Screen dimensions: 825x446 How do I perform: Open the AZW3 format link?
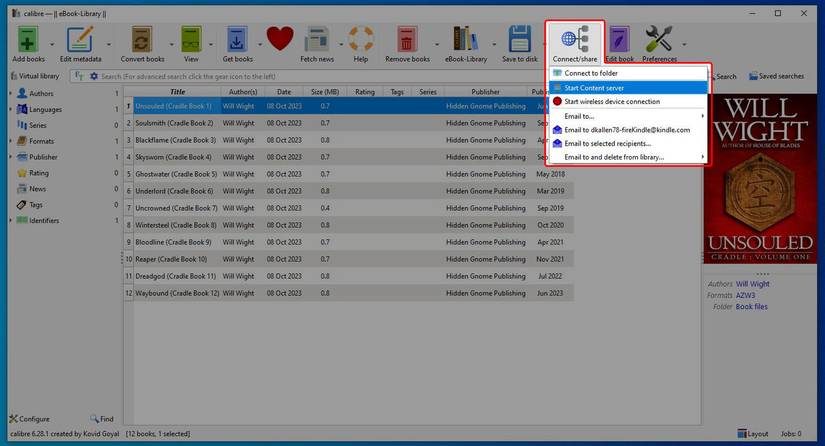point(745,296)
